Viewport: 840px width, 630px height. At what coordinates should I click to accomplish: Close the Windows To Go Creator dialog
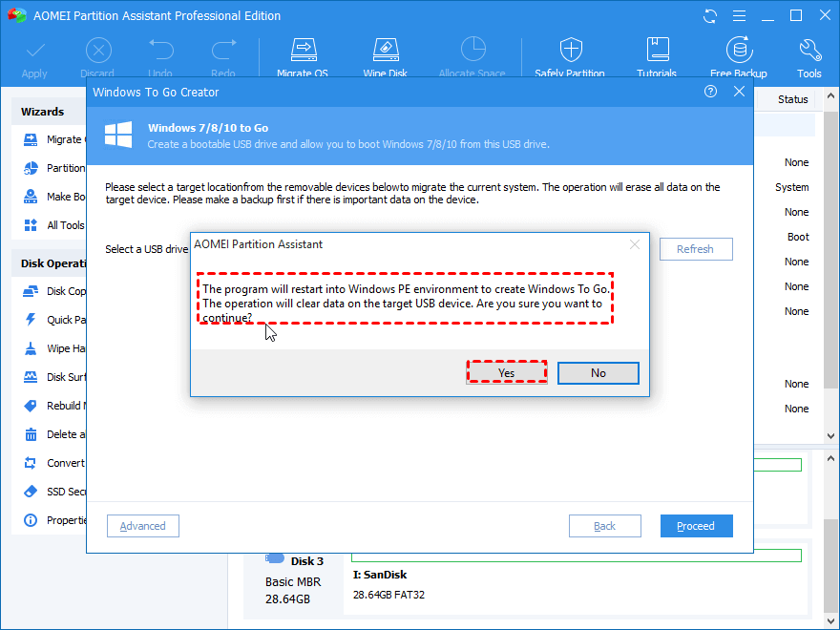tap(739, 92)
